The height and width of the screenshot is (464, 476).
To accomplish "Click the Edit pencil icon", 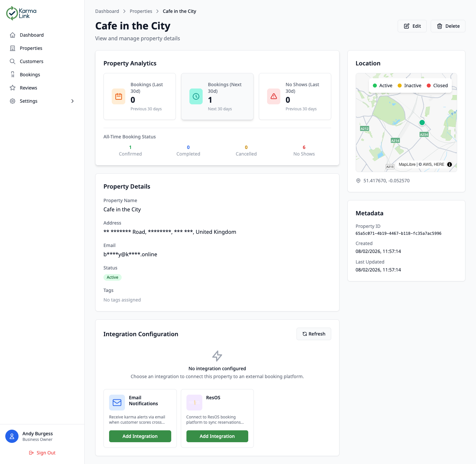I will coord(406,26).
